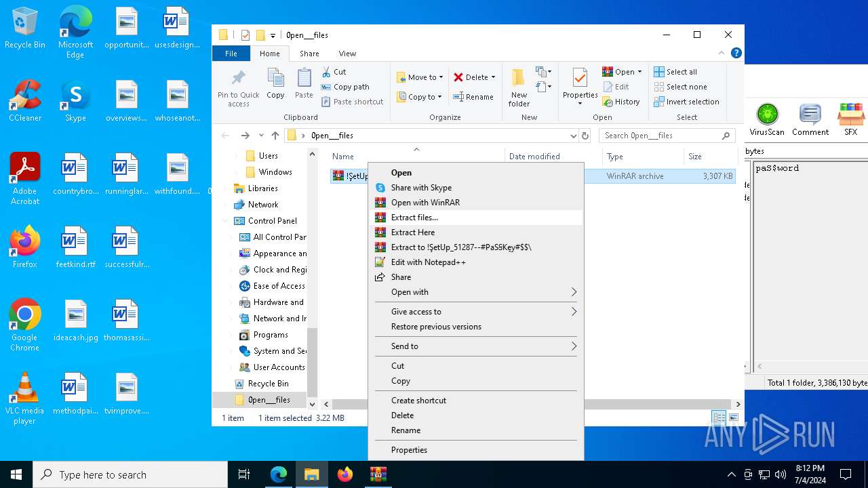The width and height of the screenshot is (868, 488).
Task: Open Google Chrome desktop icon
Action: click(25, 325)
